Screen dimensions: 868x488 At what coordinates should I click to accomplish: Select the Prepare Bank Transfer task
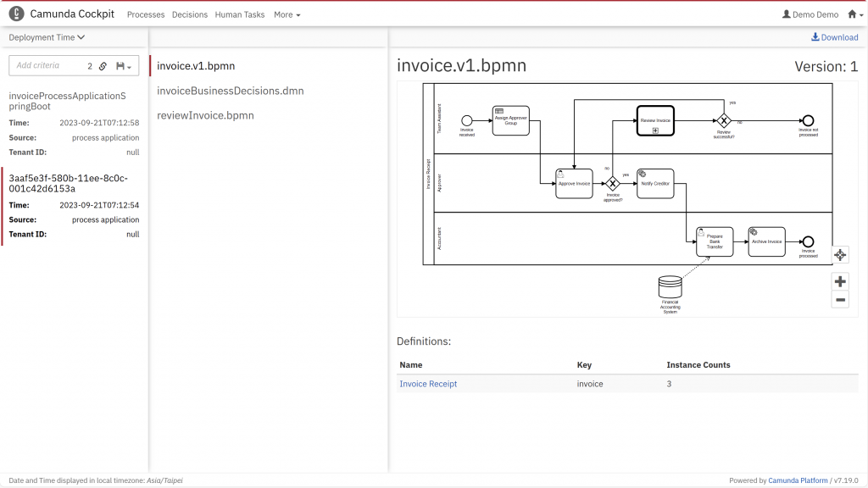(x=715, y=241)
